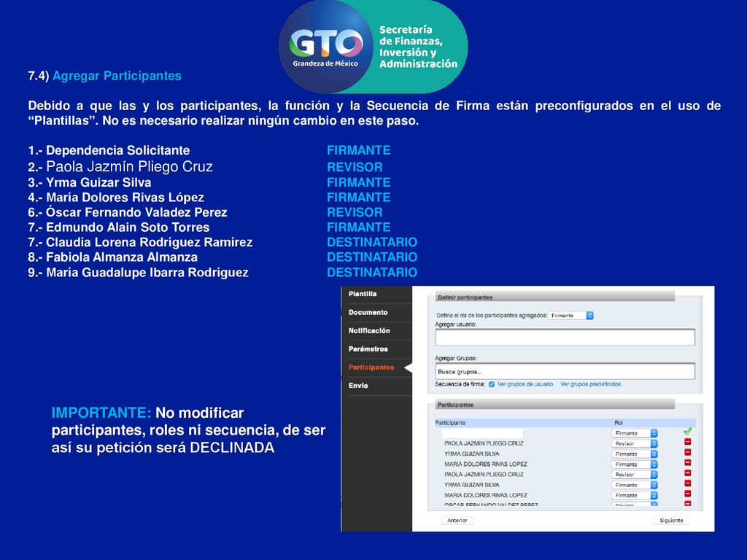Open Firmante dropdown for first YRMA GUIZAR SILVA
Screen dimensions: 747x560
[634, 454]
